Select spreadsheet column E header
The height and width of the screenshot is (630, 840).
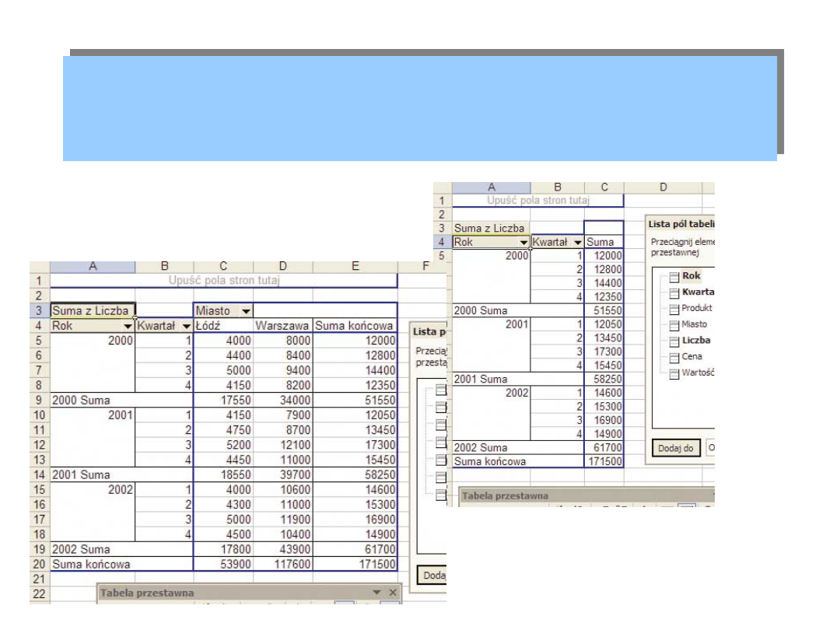(355, 267)
